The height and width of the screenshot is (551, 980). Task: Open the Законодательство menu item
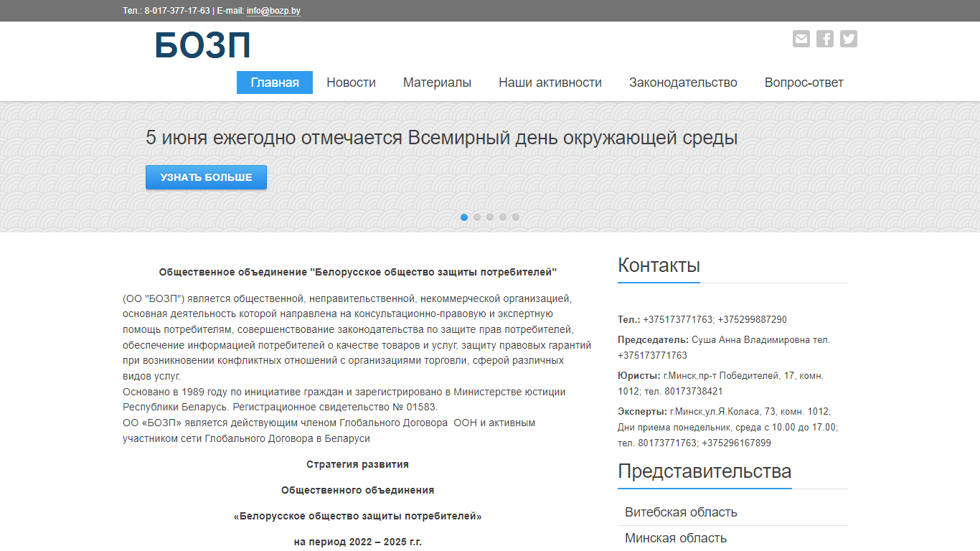[x=683, y=83]
